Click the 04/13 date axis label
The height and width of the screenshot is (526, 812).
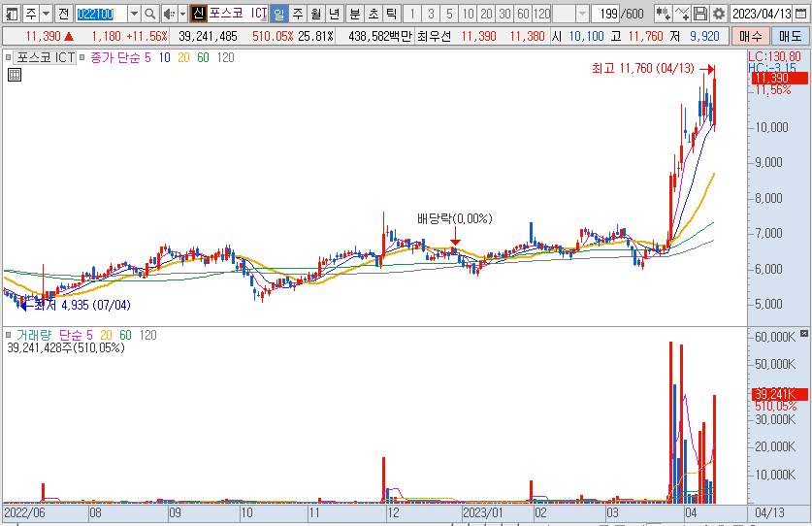769,513
